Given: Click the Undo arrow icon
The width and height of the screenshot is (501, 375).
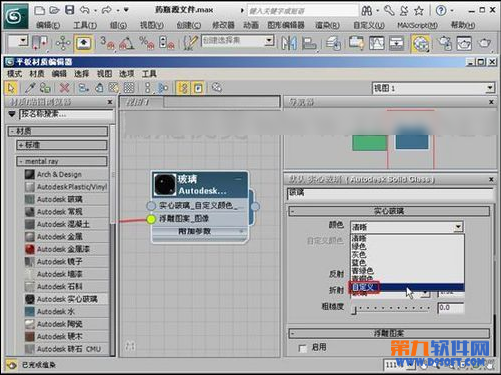Looking at the screenshot, I should tap(85, 10).
